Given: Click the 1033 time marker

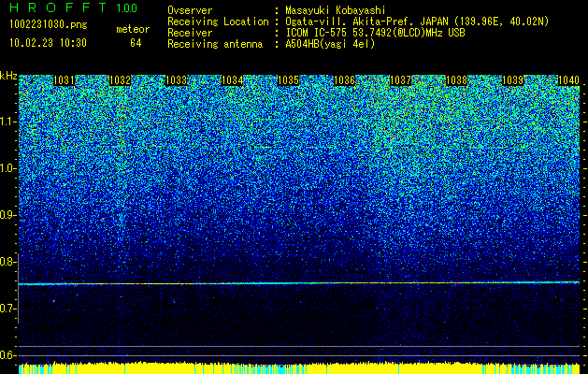Looking at the screenshot, I should pyautogui.click(x=177, y=80).
